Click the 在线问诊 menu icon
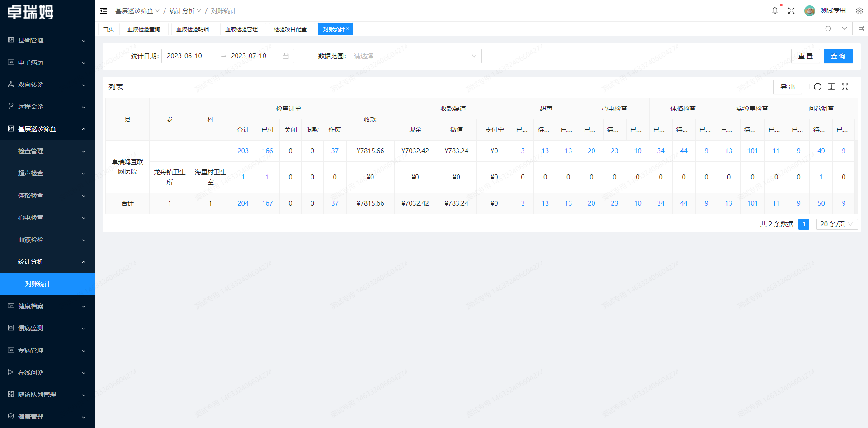This screenshot has height=428, width=868. (x=11, y=372)
